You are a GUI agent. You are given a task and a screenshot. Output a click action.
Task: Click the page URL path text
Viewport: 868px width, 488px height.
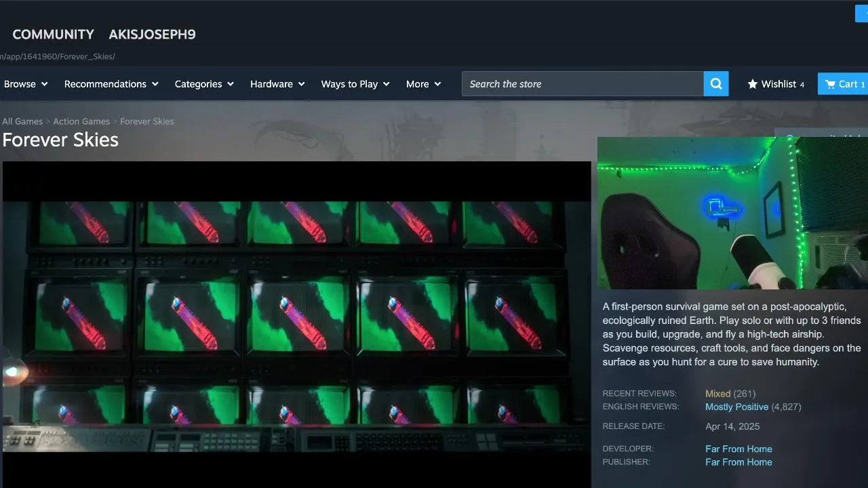click(58, 56)
